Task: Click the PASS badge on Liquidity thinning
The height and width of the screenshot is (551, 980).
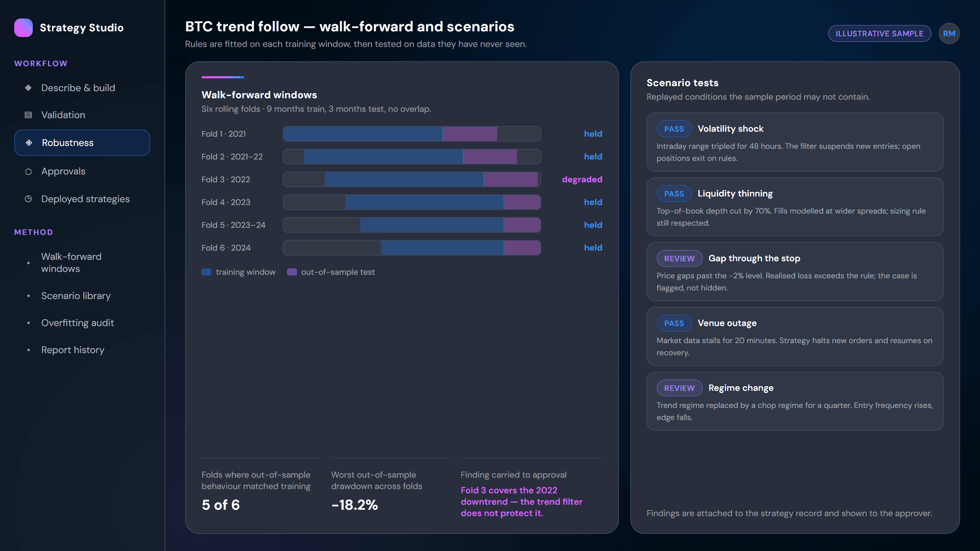Action: [x=674, y=194]
